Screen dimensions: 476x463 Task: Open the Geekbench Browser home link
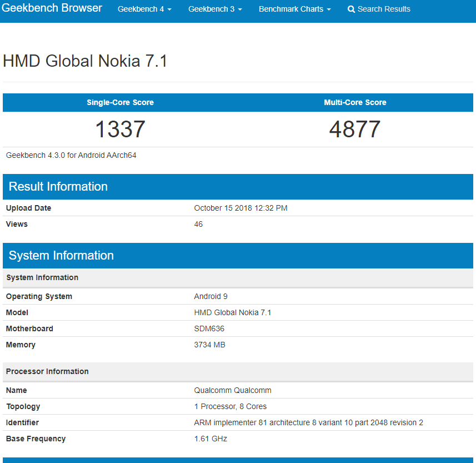tap(52, 8)
